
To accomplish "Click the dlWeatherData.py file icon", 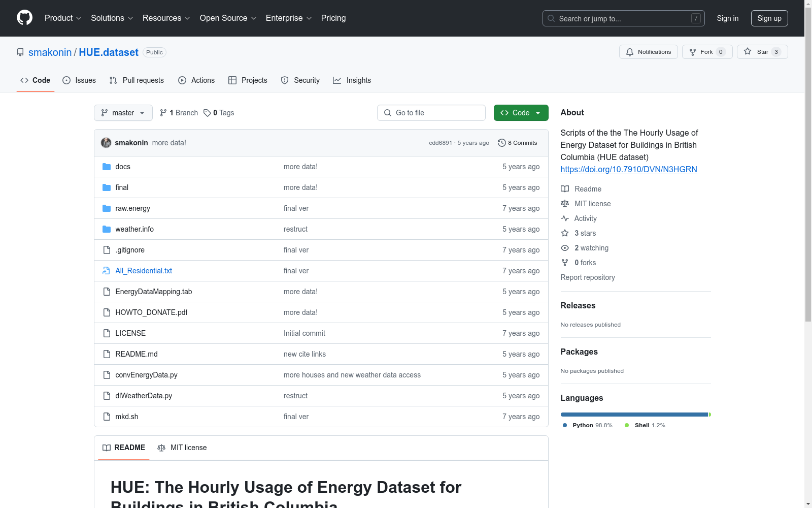I will (107, 396).
